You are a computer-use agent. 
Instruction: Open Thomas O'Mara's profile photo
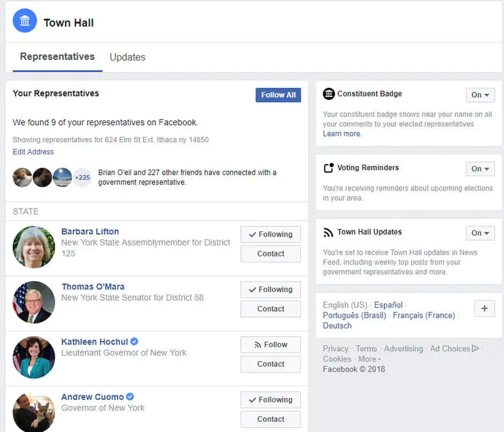pyautogui.click(x=34, y=302)
